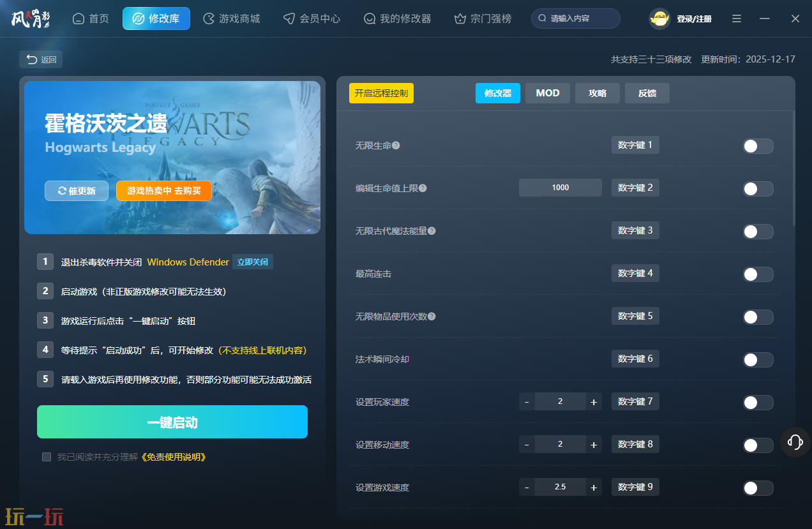This screenshot has width=812, height=529.
Task: Toggle 设置移动速度 switch
Action: coord(758,445)
